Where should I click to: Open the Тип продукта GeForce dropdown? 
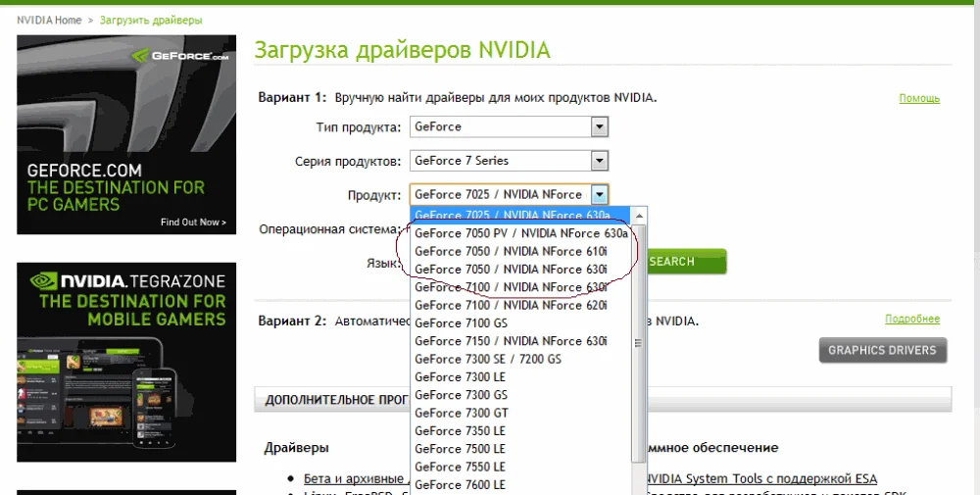click(x=509, y=126)
